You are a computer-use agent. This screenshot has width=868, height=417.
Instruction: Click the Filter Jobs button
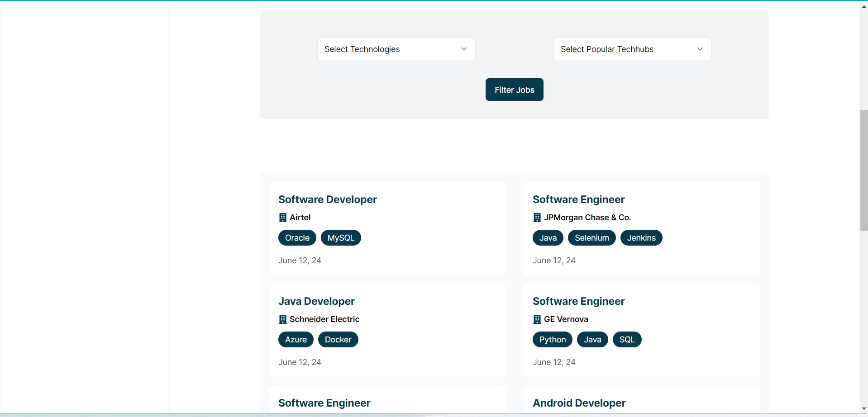coord(514,90)
